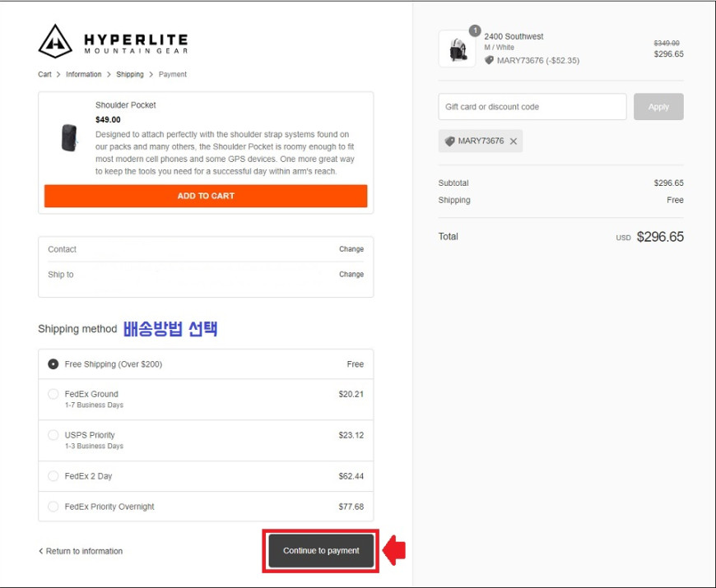Screen dimensions: 716x588
Task: Add the Shoulder Pocket to cart
Action: pos(206,197)
